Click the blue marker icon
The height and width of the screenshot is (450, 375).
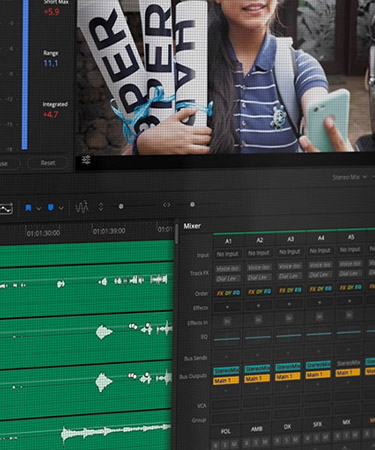tap(51, 208)
